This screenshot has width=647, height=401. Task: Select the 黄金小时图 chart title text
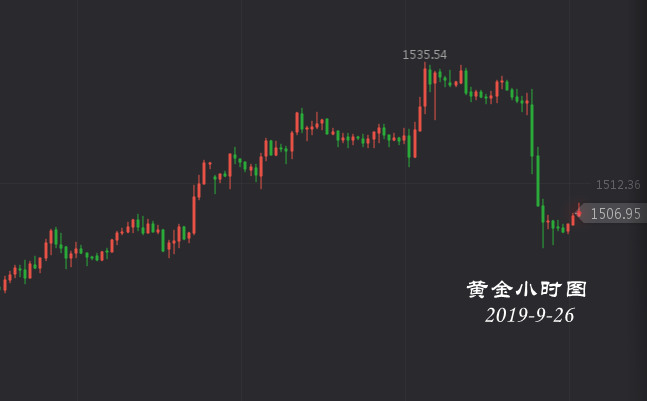tap(527, 289)
